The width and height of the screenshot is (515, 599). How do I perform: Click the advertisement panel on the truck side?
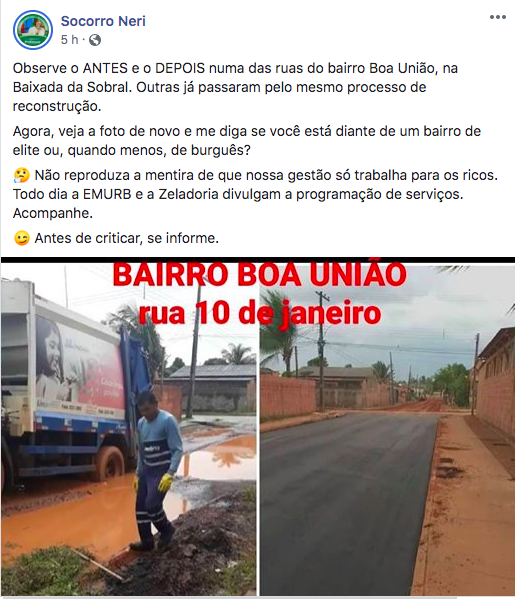(x=79, y=365)
